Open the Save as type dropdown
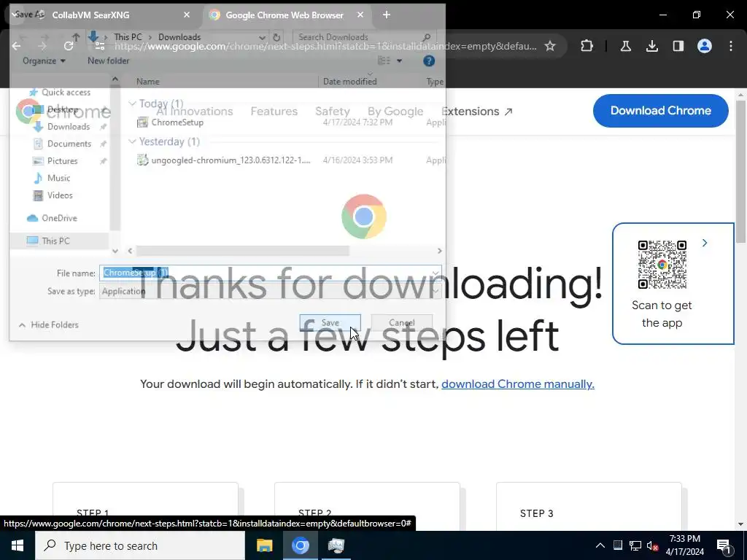747x560 pixels. pyautogui.click(x=270, y=291)
